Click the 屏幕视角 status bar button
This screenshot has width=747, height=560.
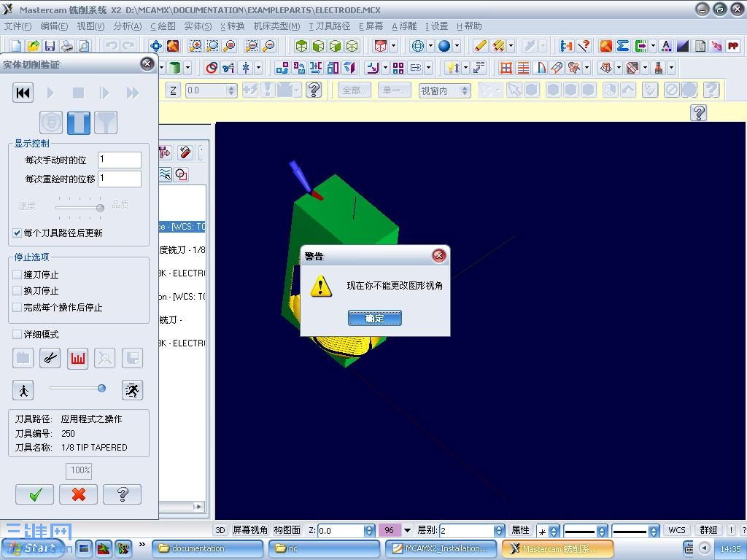pos(250,530)
